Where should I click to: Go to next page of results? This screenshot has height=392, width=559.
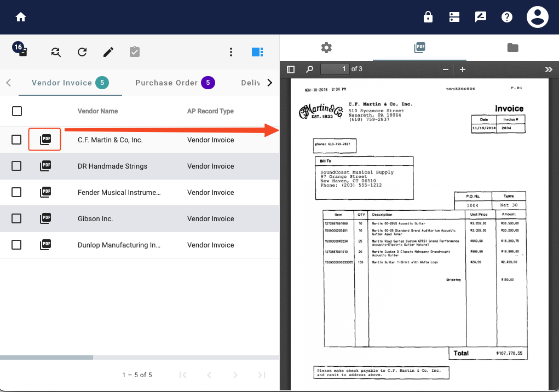click(x=235, y=375)
